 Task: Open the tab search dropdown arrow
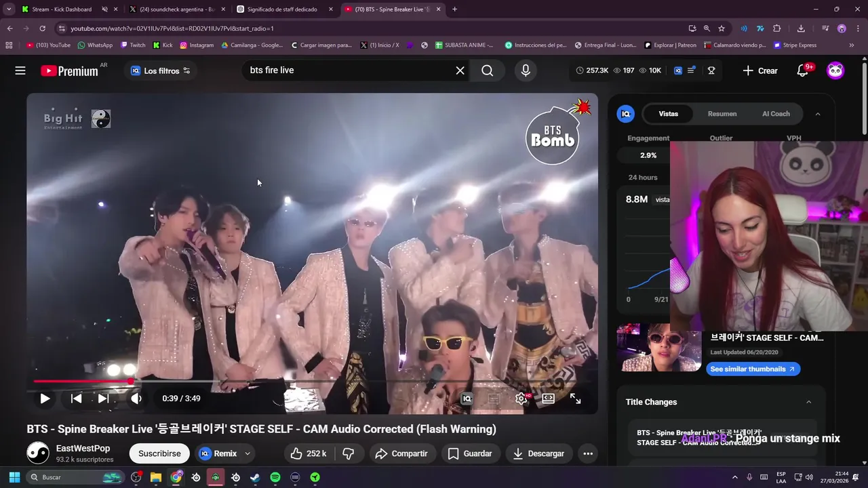click(x=9, y=9)
